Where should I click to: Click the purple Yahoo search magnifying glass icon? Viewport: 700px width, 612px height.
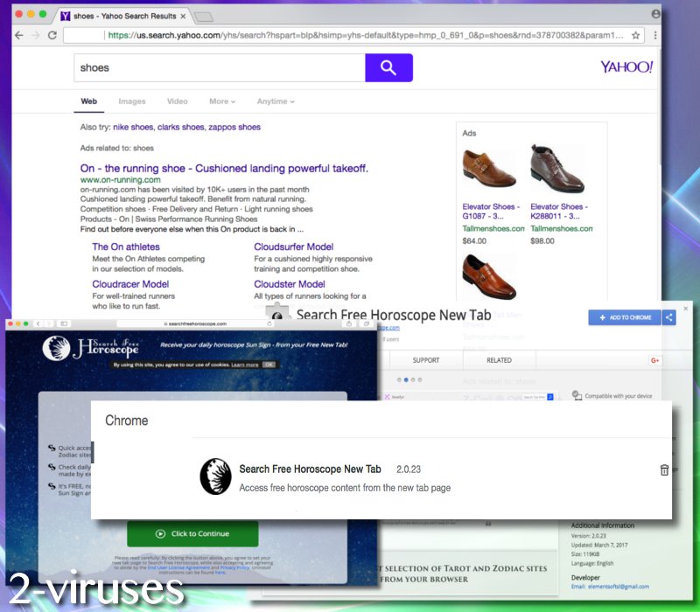pyautogui.click(x=388, y=67)
